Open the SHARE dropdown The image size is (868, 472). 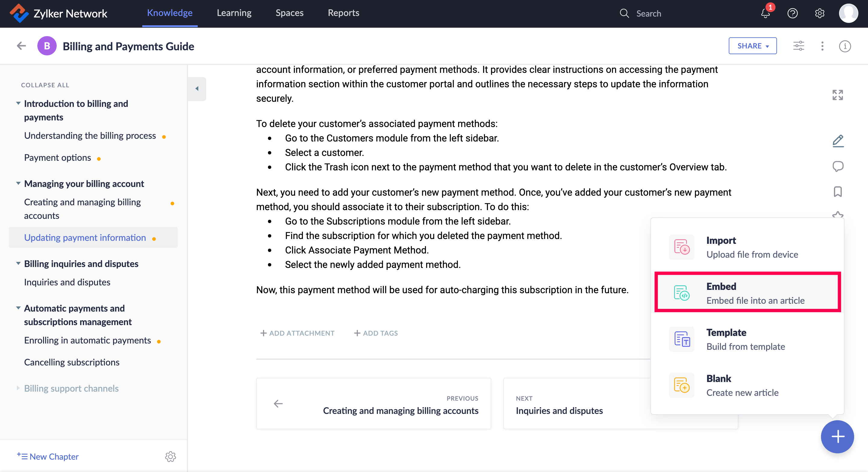point(753,46)
